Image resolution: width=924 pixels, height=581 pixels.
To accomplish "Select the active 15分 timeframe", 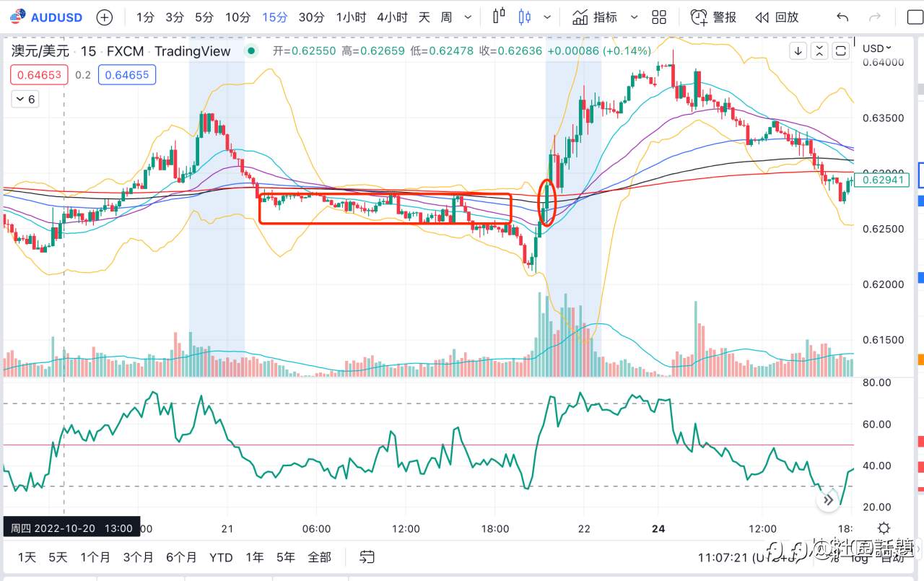I will tap(274, 17).
